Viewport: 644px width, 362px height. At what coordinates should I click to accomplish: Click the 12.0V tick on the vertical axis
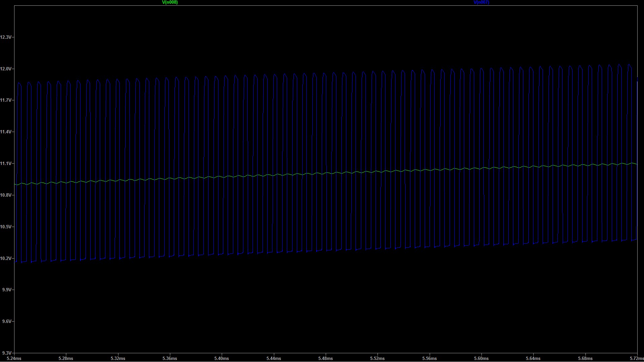[6, 69]
